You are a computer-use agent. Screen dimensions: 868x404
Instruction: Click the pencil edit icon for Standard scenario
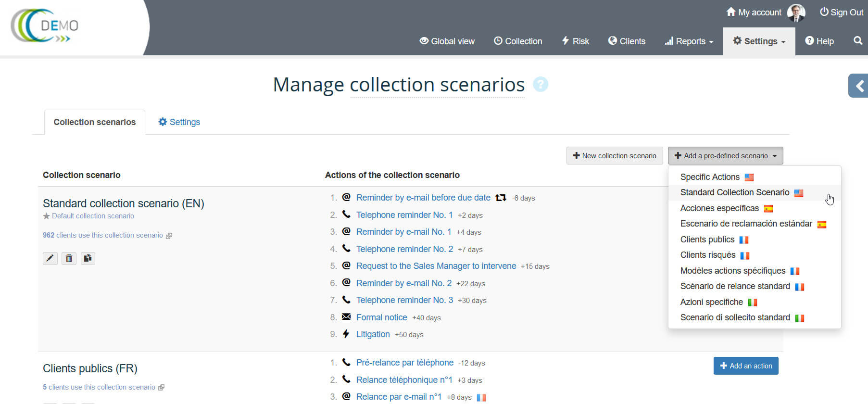pyautogui.click(x=50, y=259)
